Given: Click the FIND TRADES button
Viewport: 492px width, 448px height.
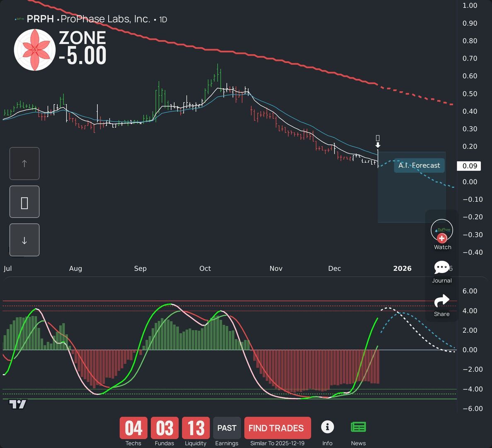Looking at the screenshot, I should tap(277, 428).
